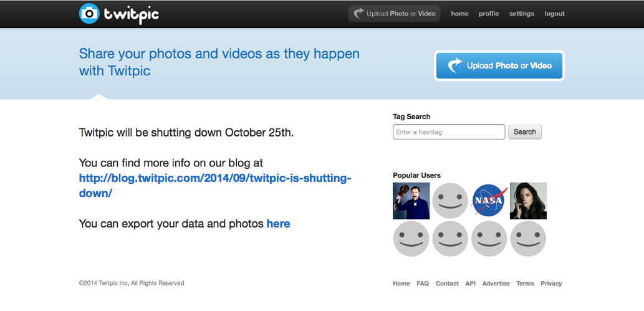Click logout in the top navigation
This screenshot has width=644, height=311.
click(554, 14)
